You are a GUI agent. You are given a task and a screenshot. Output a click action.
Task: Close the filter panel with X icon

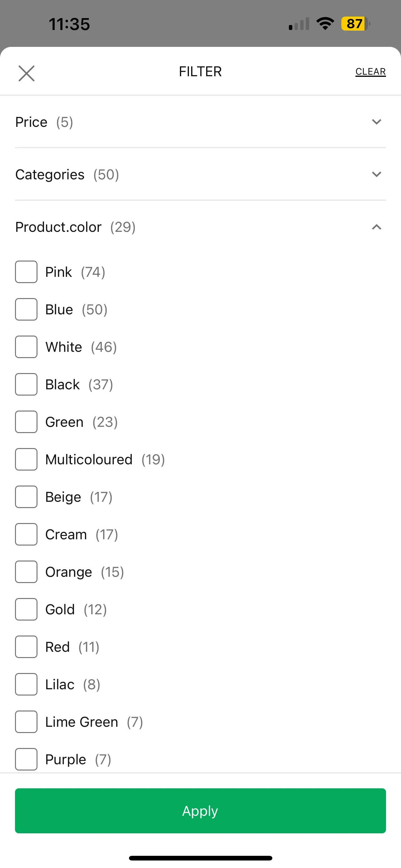coord(26,73)
